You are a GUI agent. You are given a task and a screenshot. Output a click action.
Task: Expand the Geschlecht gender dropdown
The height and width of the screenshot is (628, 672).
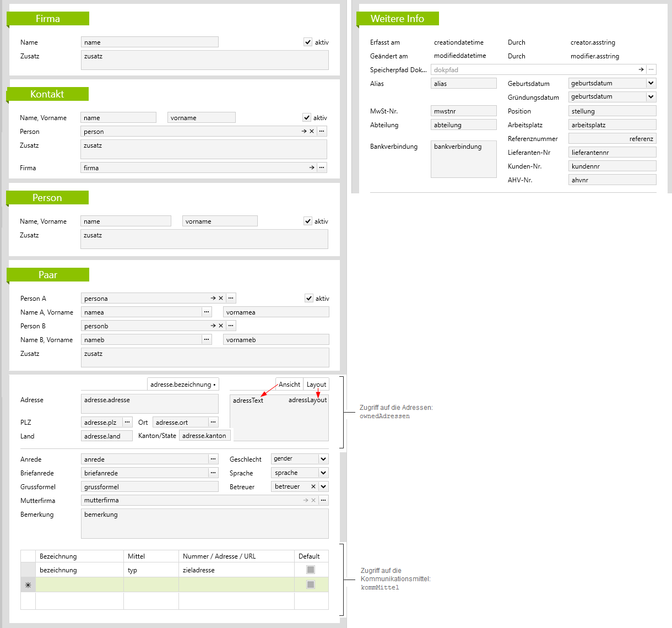coord(323,459)
